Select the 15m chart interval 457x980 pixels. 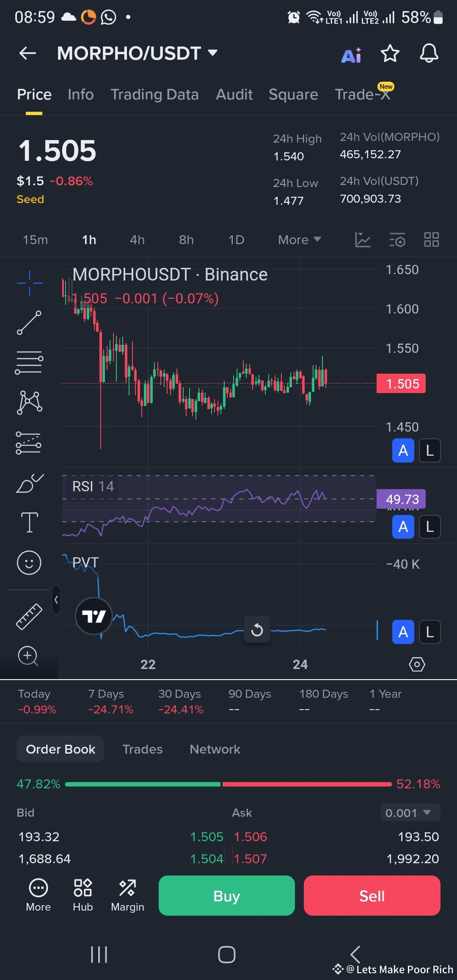(35, 240)
